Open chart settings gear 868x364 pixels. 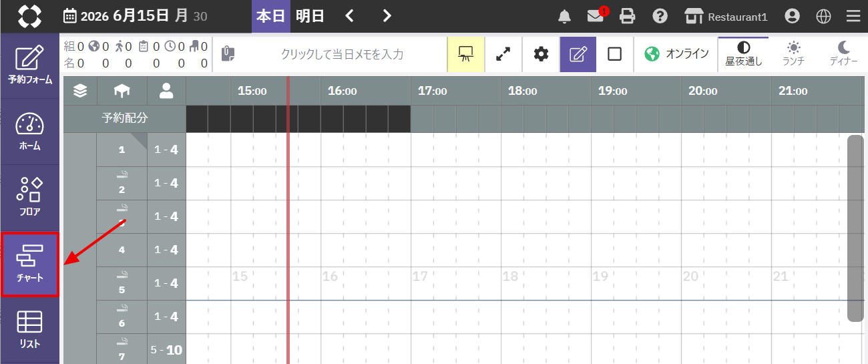coord(541,54)
